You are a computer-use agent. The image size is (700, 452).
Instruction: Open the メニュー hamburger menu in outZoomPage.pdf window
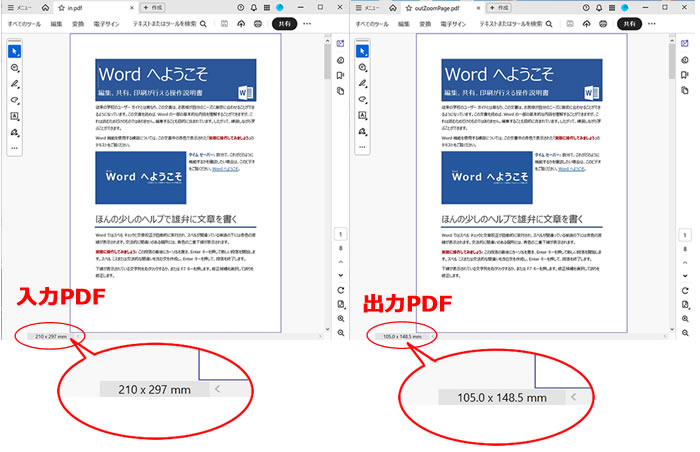coord(367,8)
